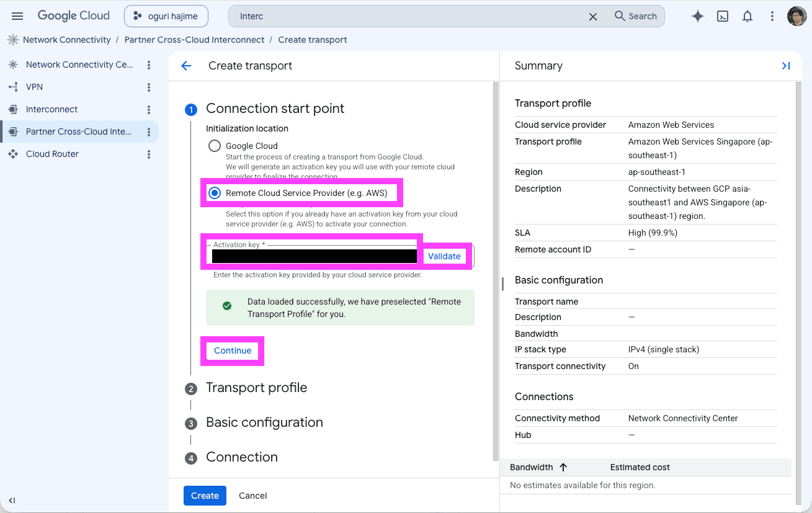
Task: Expand step 3 Basic configuration
Action: point(264,422)
